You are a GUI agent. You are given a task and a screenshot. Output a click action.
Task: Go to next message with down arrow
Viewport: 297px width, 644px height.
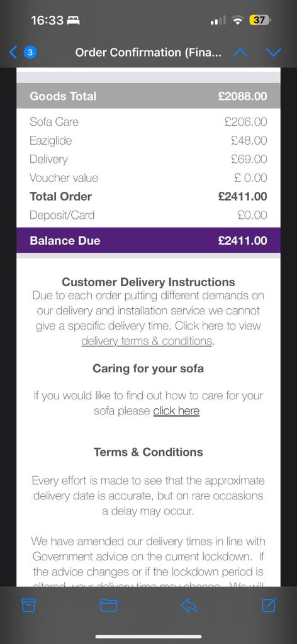pyautogui.click(x=274, y=52)
